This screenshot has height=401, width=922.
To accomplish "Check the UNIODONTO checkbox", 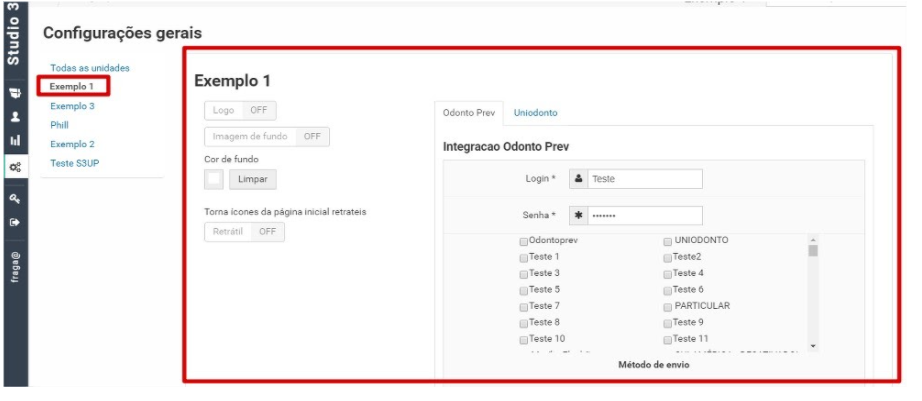I will coord(667,241).
